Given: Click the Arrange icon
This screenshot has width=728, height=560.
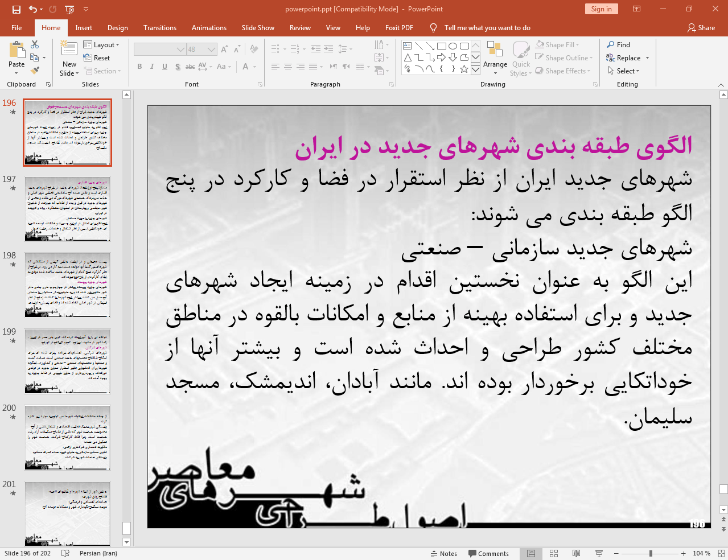Looking at the screenshot, I should 495,50.
